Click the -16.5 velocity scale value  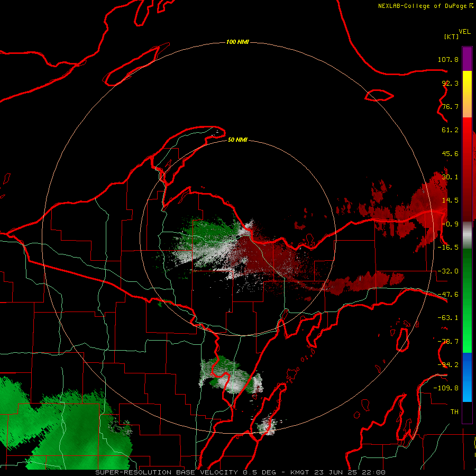click(x=448, y=248)
